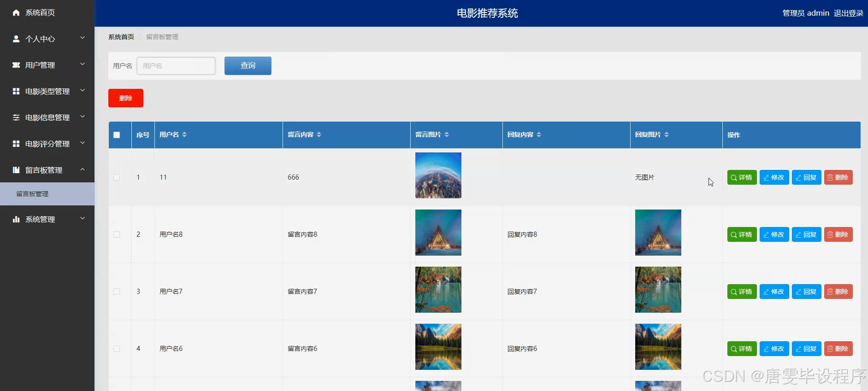Open 留言图片 thumbnail in row 1
Screen dimensions: 868x391
pyautogui.click(x=438, y=175)
